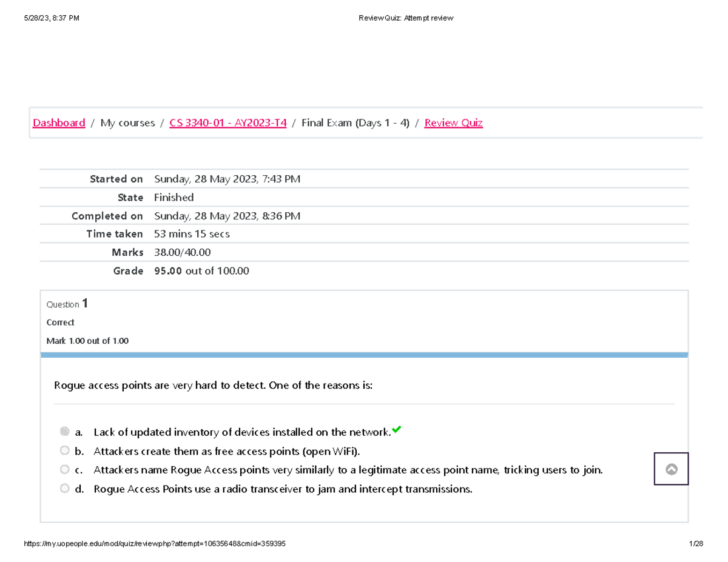
Task: Select option c about similar access point names
Action: pyautogui.click(x=64, y=469)
